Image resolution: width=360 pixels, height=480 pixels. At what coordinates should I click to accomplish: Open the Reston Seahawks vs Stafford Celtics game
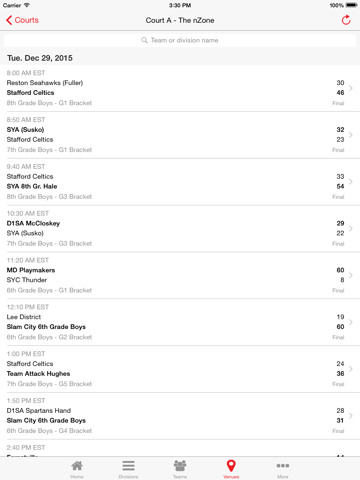(180, 88)
